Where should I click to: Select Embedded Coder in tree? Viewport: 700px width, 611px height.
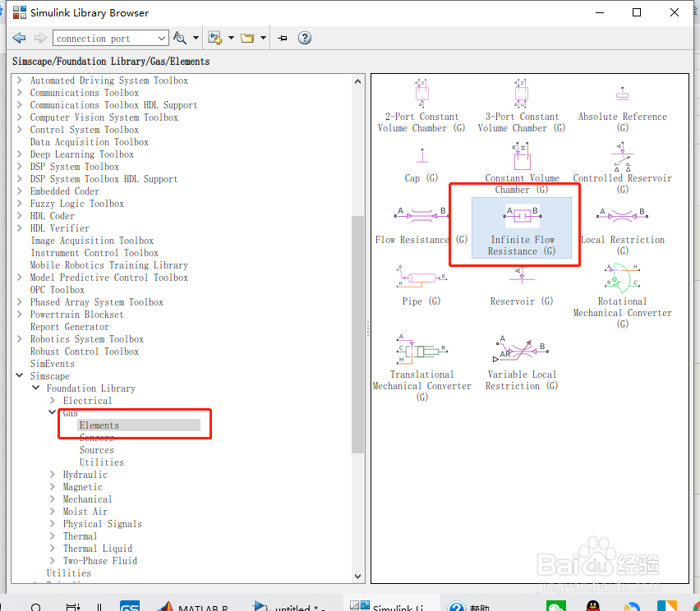[x=65, y=191]
